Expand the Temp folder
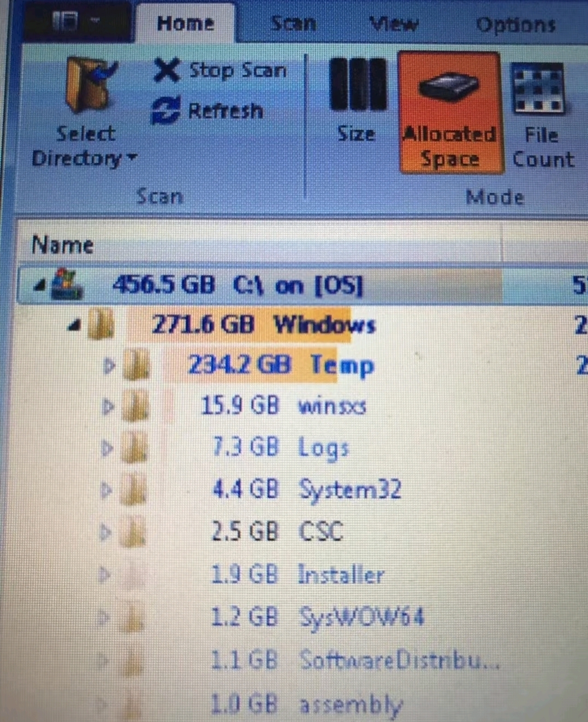The width and height of the screenshot is (588, 722). point(109,365)
